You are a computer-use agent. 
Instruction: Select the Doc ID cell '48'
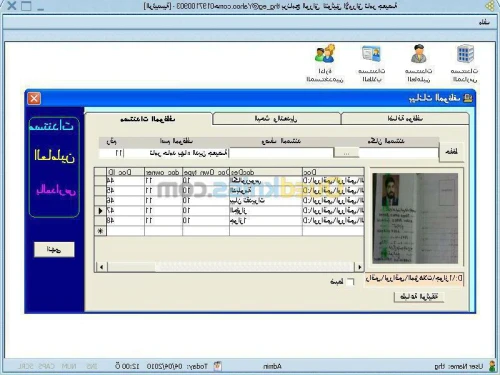[x=125, y=221]
